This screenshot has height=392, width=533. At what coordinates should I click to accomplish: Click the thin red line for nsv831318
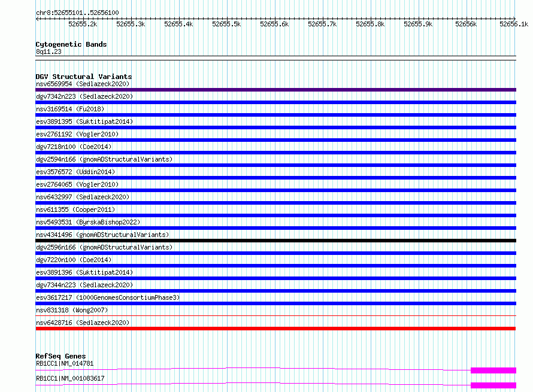coord(275,315)
